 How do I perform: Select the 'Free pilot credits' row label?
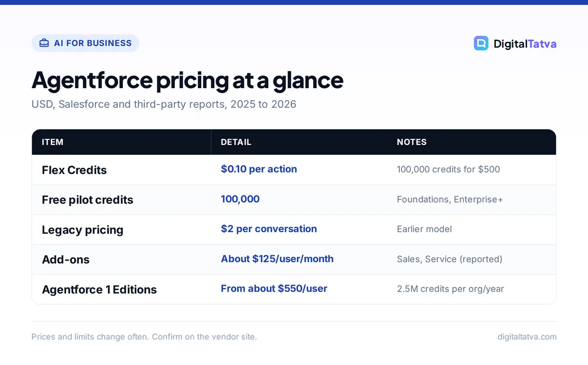click(x=87, y=200)
